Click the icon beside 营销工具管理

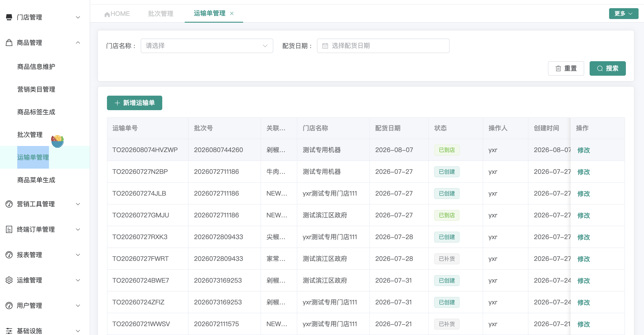coord(9,204)
